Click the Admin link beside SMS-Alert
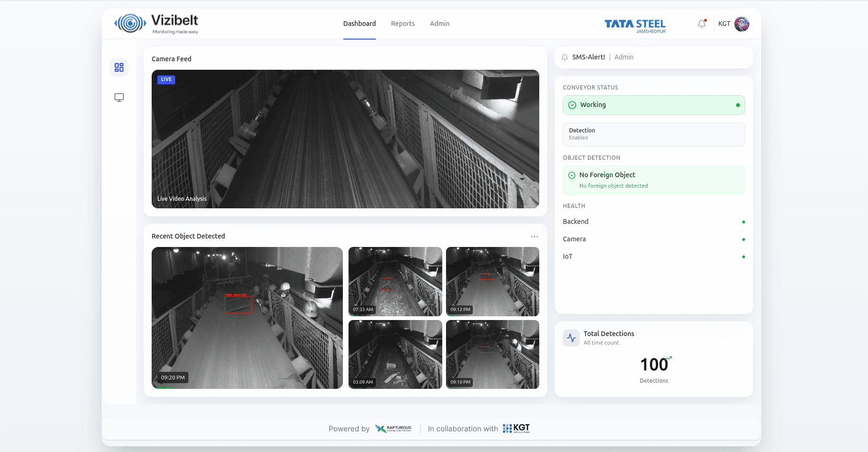This screenshot has height=452, width=868. coord(624,57)
